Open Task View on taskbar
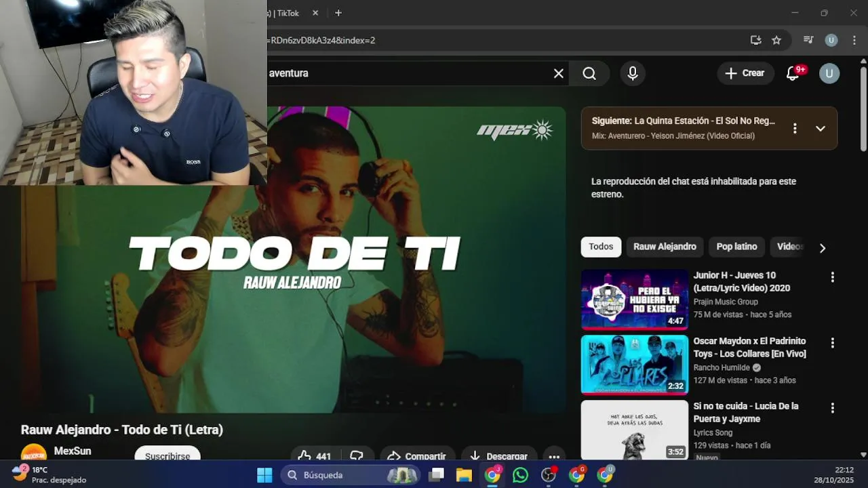The width and height of the screenshot is (868, 488). (436, 475)
